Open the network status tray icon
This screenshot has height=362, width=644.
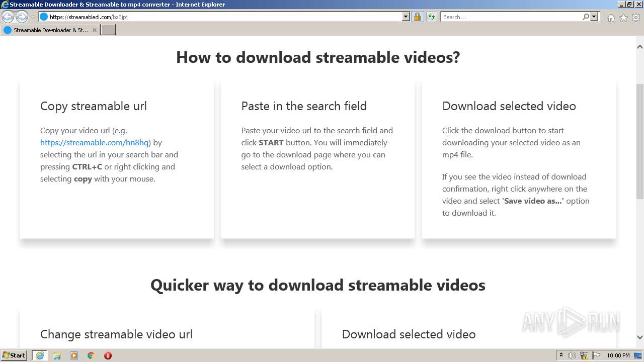pyautogui.click(x=584, y=355)
